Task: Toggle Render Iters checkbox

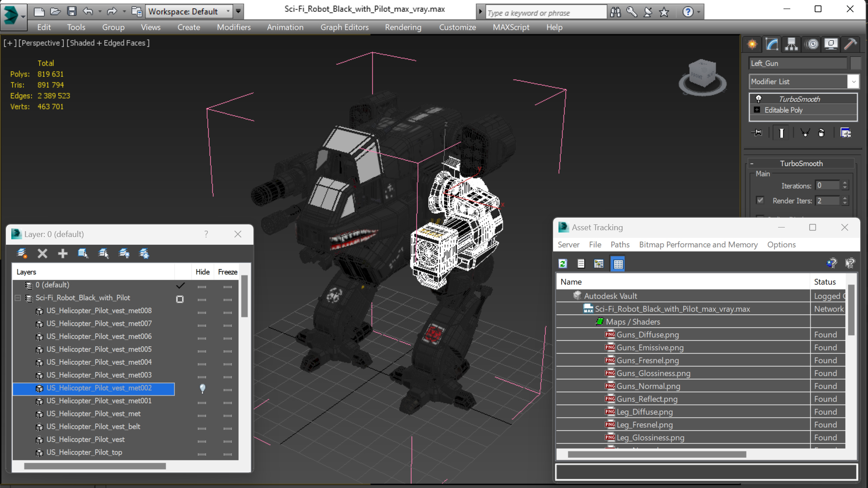Action: (x=760, y=200)
